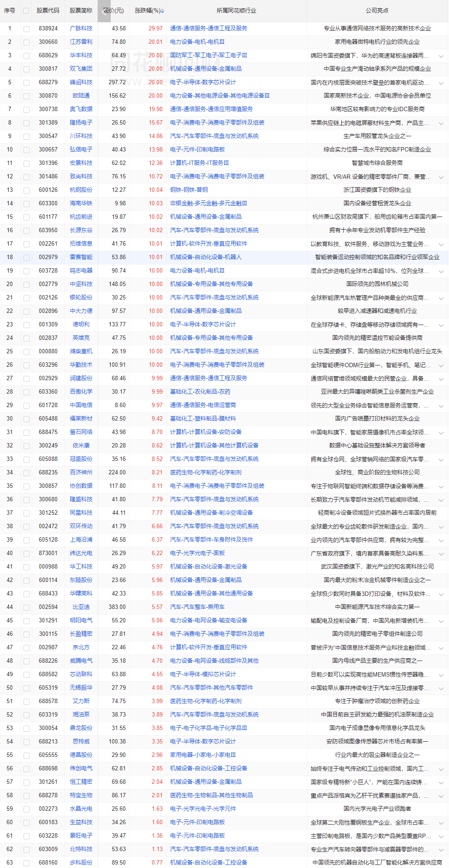Show full highlight for 致尚科技

point(441,177)
